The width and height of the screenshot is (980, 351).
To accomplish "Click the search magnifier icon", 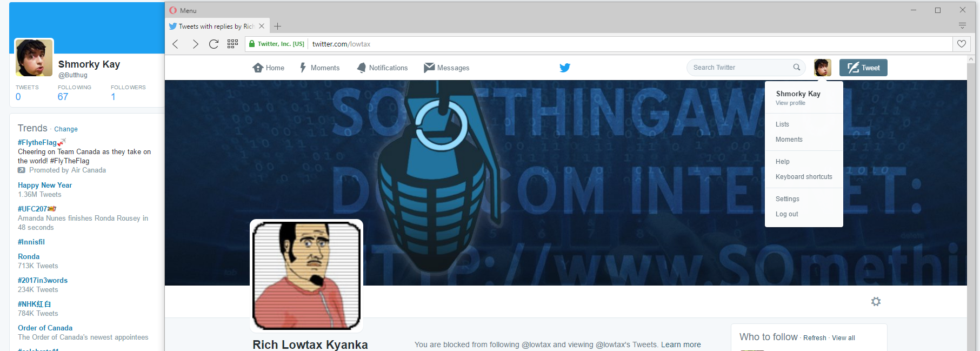I will [796, 68].
